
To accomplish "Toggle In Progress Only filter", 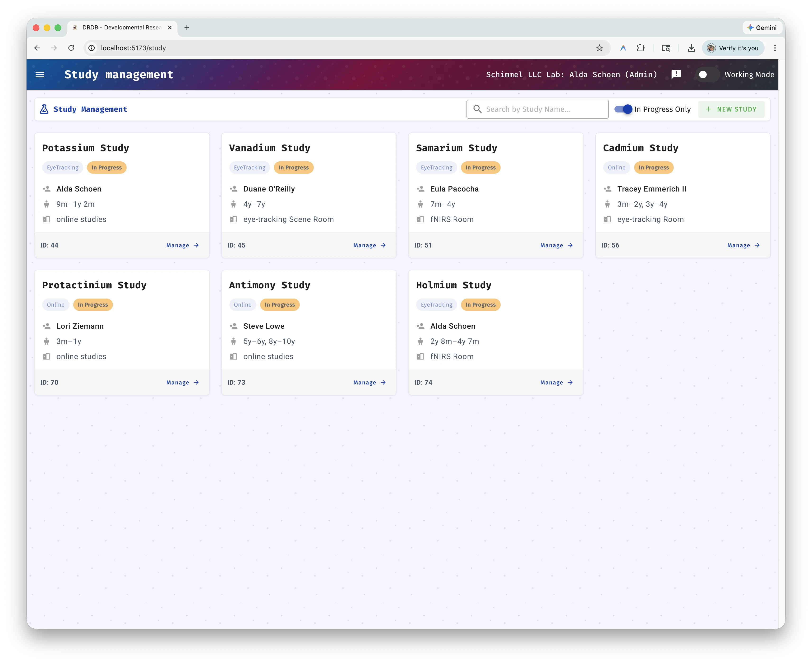I will click(x=624, y=109).
